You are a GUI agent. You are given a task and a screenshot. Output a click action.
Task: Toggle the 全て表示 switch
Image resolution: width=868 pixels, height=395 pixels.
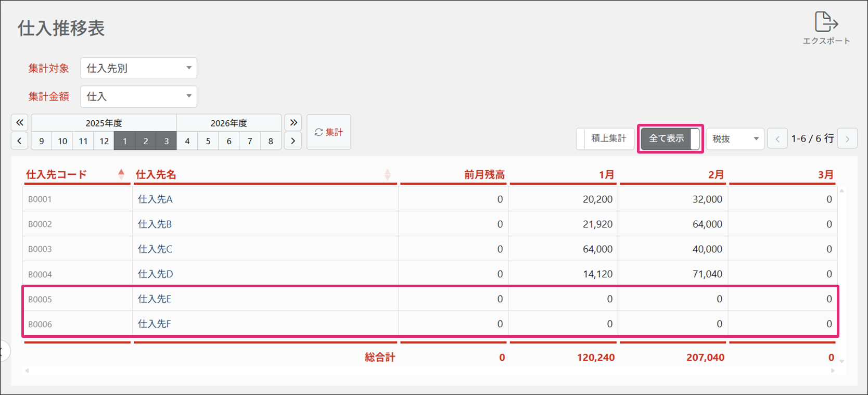click(670, 138)
